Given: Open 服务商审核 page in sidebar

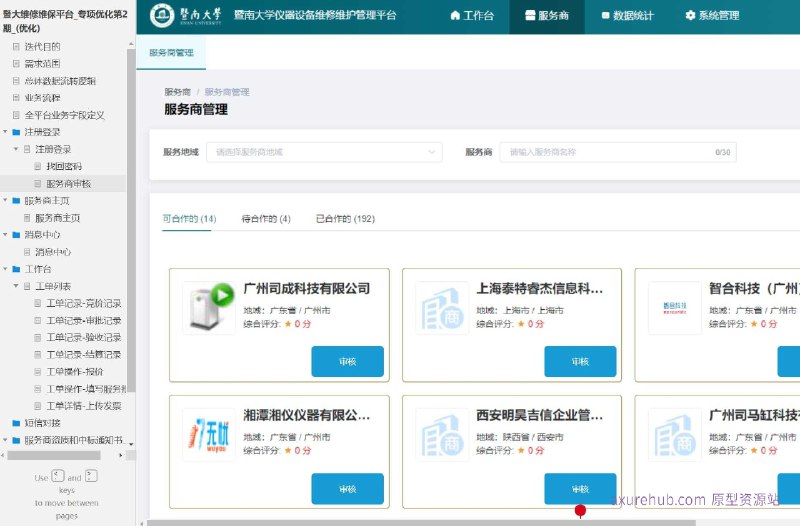Looking at the screenshot, I should (x=68, y=184).
